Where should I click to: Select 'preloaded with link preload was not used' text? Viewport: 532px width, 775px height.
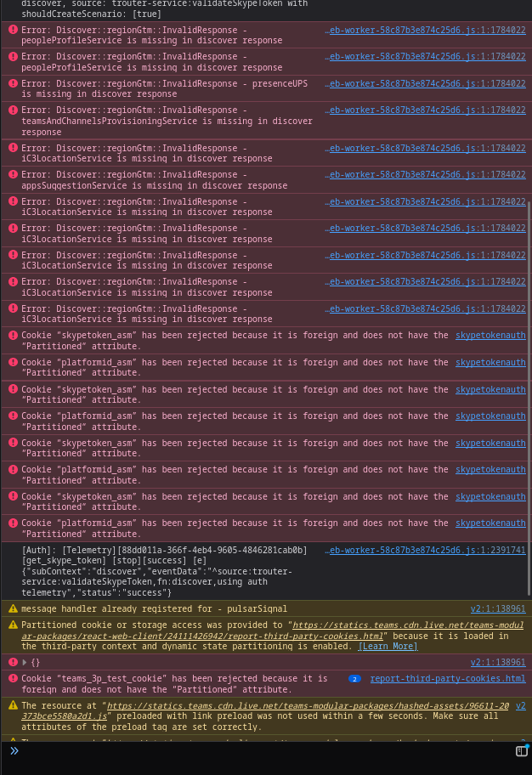[258, 716]
